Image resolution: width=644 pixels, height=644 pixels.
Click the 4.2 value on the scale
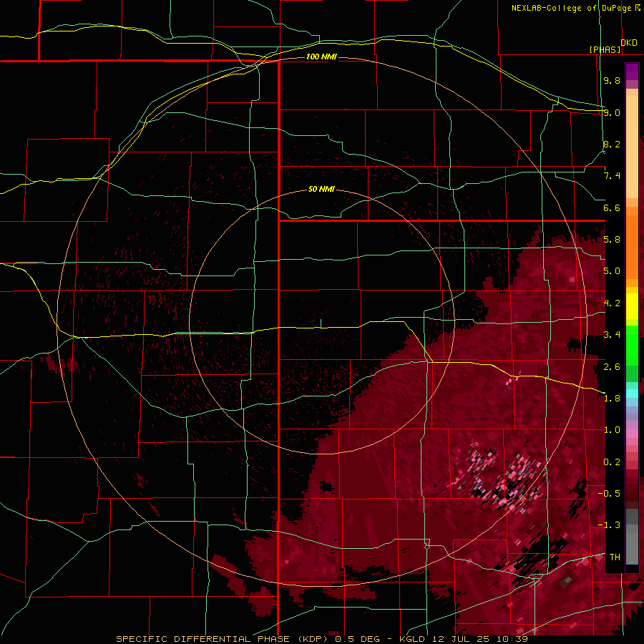612,303
